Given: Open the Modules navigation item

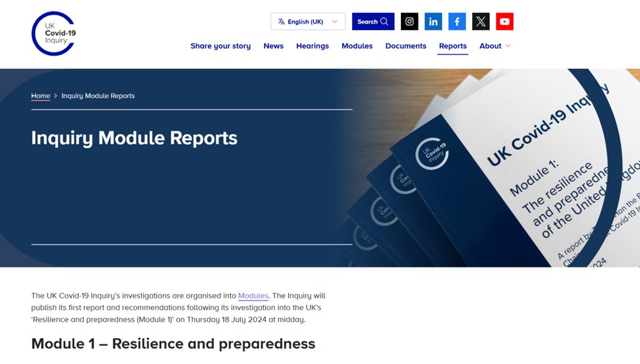Looking at the screenshot, I should click(x=357, y=46).
